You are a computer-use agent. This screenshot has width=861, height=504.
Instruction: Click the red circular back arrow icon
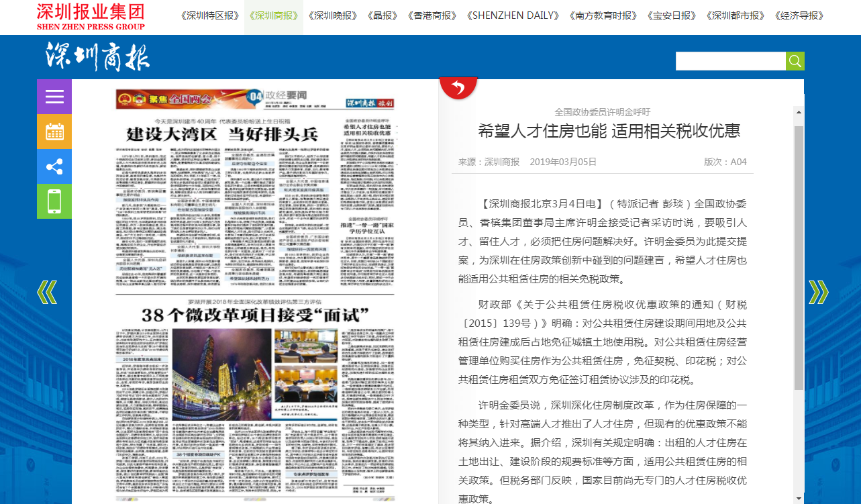tap(458, 87)
